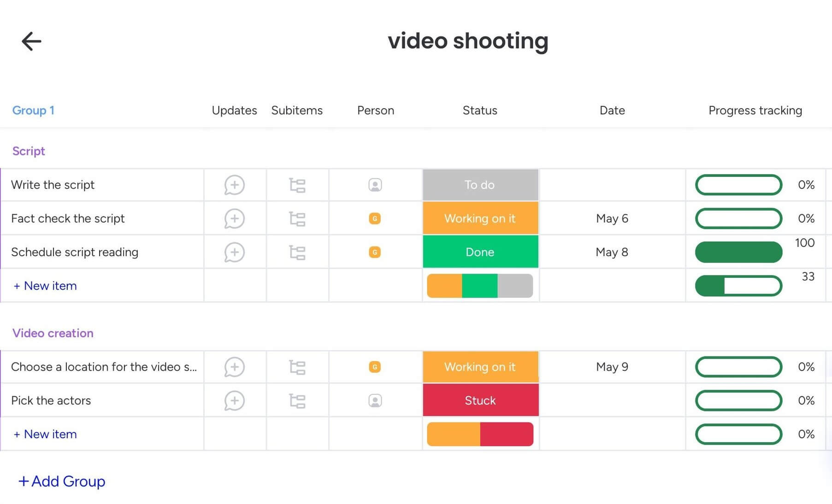Click Add Group button
832x504 pixels.
click(62, 481)
